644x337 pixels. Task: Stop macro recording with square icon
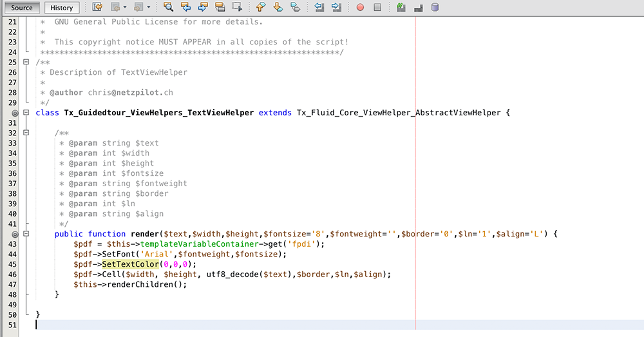coord(377,8)
